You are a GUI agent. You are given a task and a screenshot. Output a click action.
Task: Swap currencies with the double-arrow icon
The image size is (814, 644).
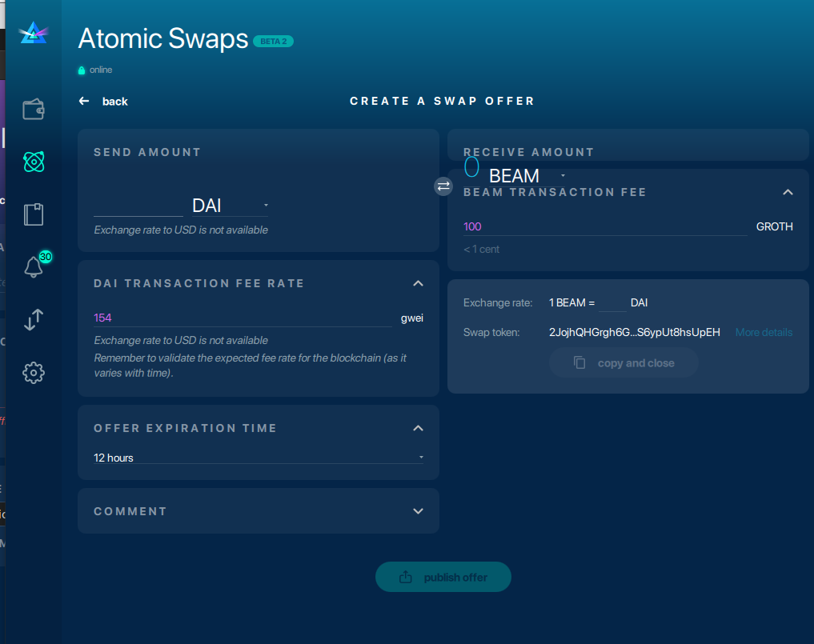pos(443,186)
